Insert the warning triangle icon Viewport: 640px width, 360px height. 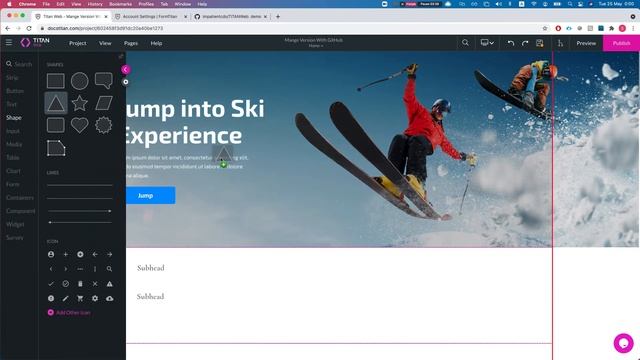point(109,284)
